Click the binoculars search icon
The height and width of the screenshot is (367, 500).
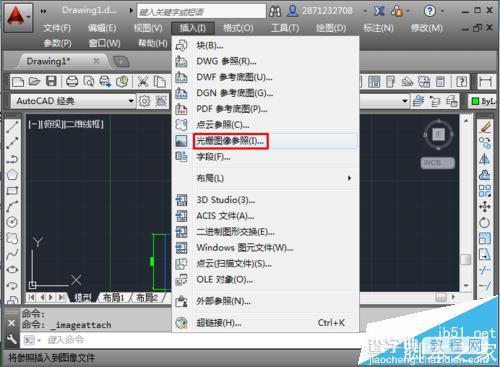tap(275, 11)
